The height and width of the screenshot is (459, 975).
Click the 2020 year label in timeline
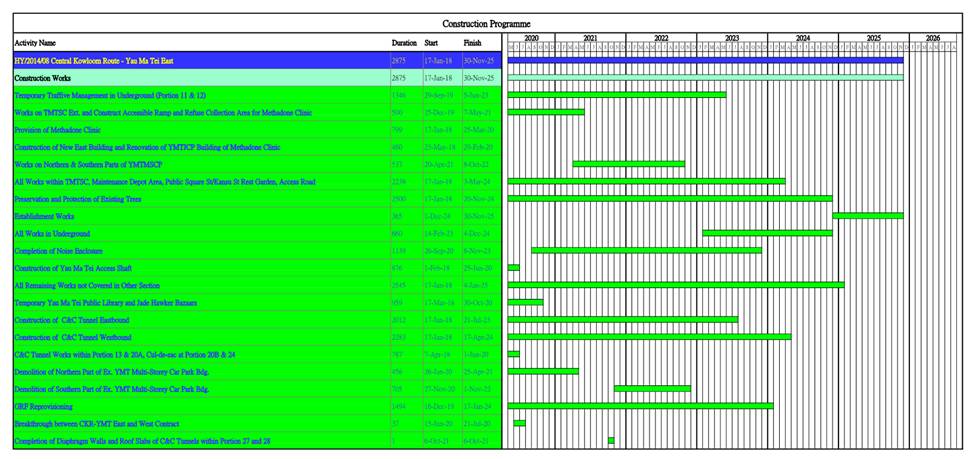pyautogui.click(x=531, y=38)
